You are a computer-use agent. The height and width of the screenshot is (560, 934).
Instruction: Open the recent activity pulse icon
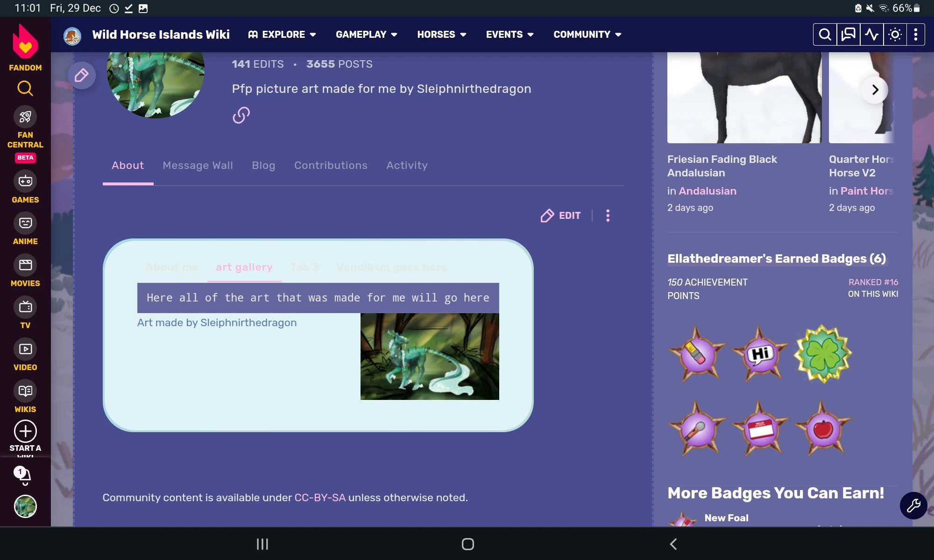[871, 35]
